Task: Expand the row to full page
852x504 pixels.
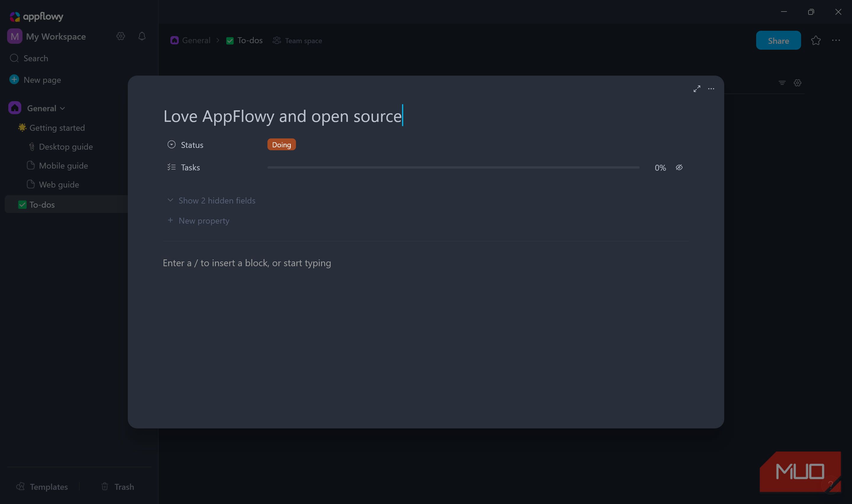Action: tap(697, 89)
